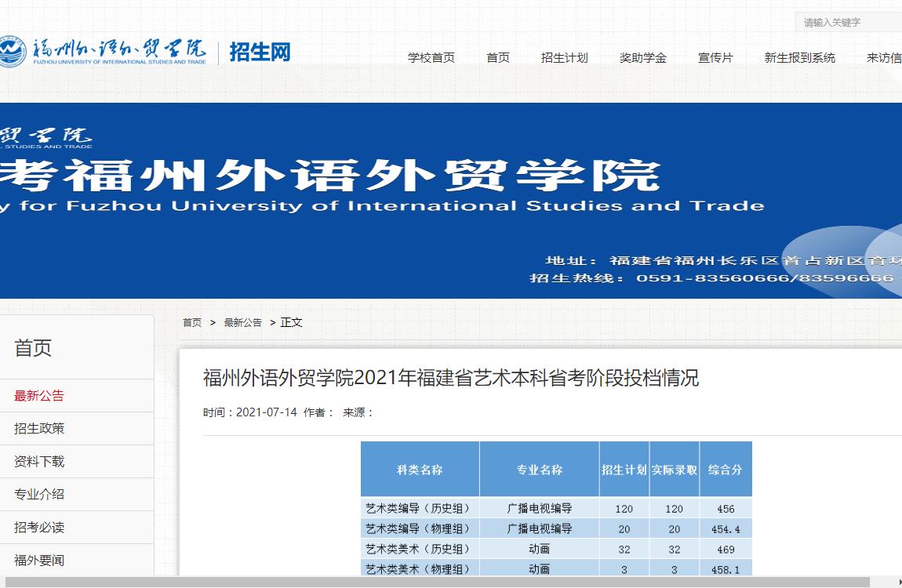Viewport: 902px width, 588px height.
Task: Click the 艺术类编导（物理组）table cell
Action: click(x=420, y=528)
